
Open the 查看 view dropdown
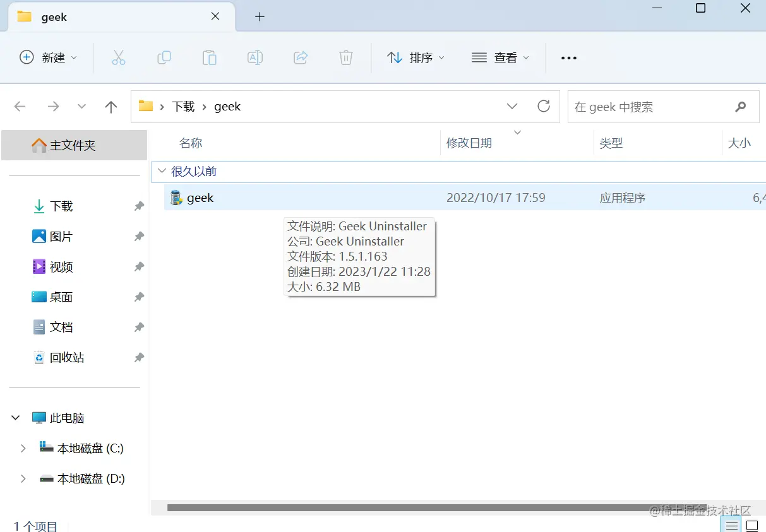click(x=500, y=57)
